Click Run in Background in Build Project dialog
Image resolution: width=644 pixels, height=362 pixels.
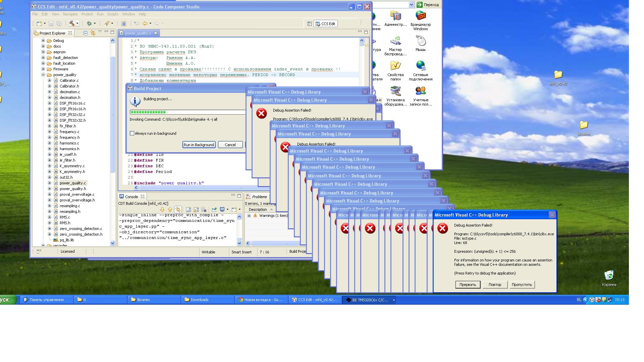(x=199, y=144)
